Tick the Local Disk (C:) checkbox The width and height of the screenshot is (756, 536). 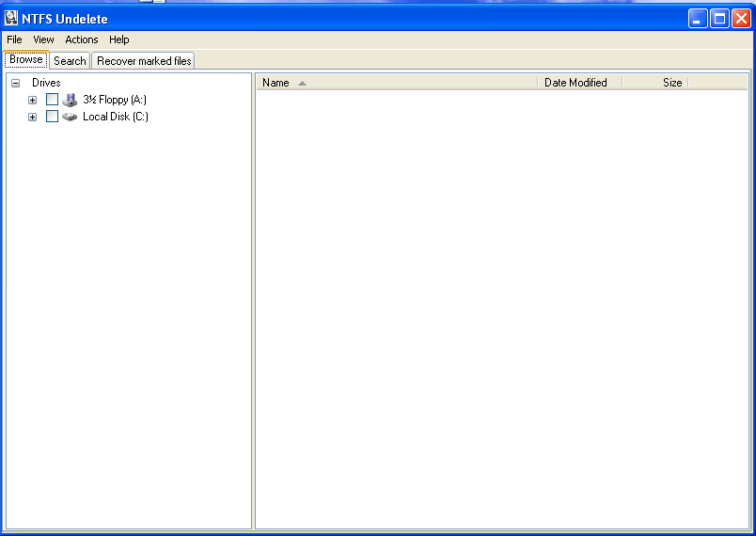(x=52, y=117)
